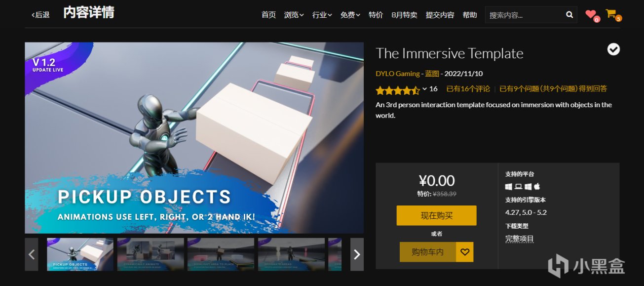Open the shopping cart icon
The height and width of the screenshot is (286, 644).
coord(611,14)
